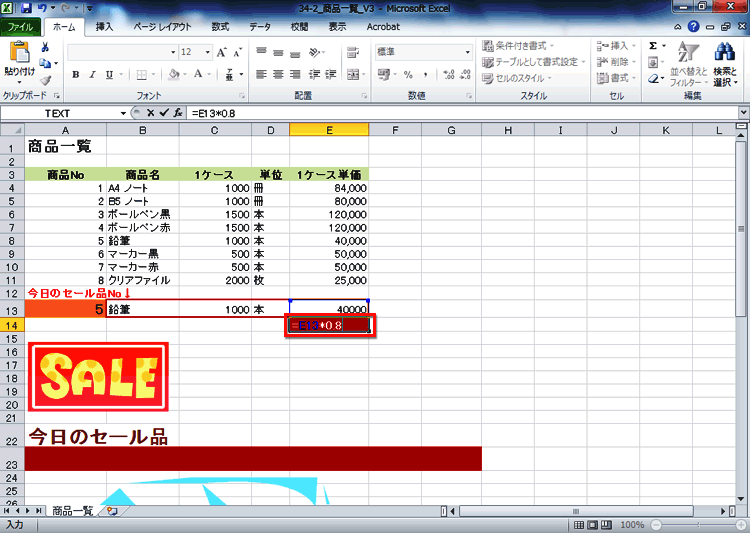Viewport: 750px width, 533px height.
Task: Open the Insert cells dropdown
Action: pos(617,46)
